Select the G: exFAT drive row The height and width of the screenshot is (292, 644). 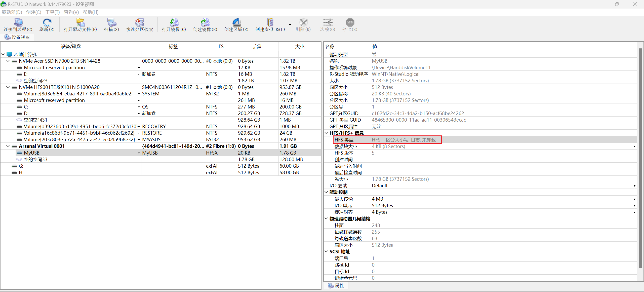[x=160, y=166]
